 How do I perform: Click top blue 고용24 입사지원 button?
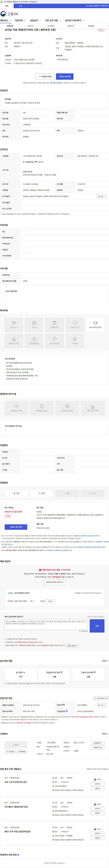[65, 77]
